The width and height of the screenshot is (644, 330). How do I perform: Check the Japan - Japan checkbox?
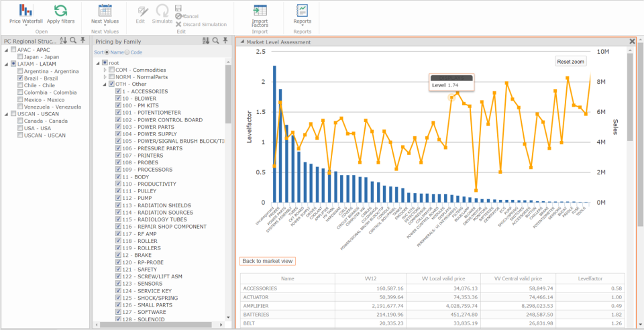coord(20,56)
